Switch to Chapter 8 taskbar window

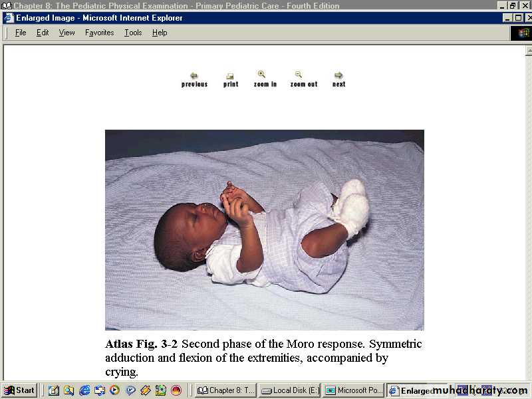225,390
